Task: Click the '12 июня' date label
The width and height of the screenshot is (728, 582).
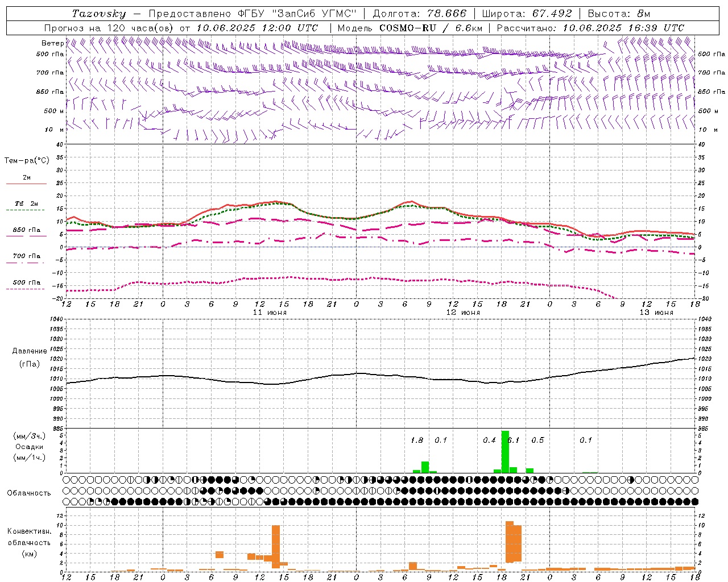Action: [463, 313]
